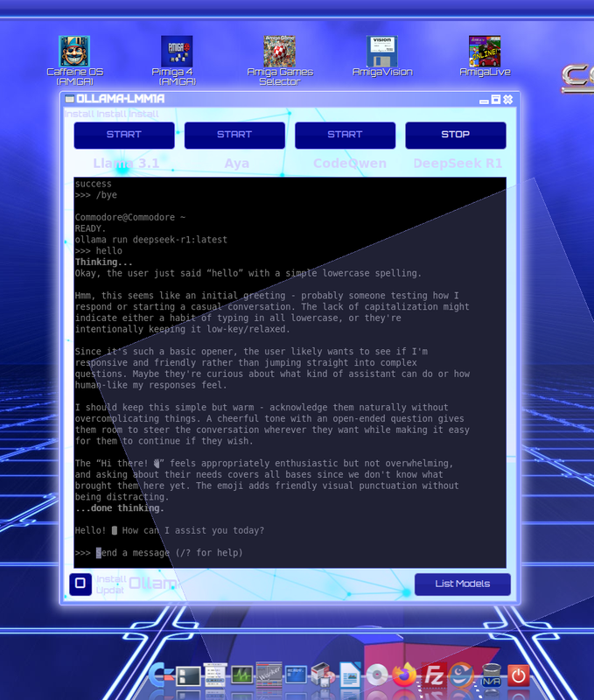
Task: Open the AmigaVision desktop icon
Action: (x=382, y=56)
